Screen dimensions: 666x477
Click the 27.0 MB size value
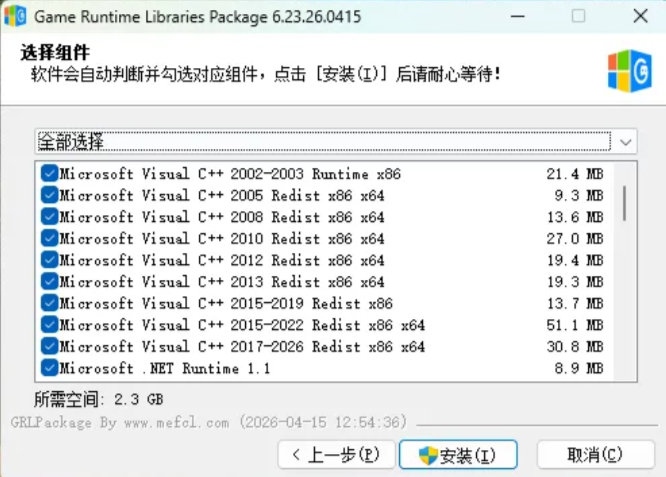point(575,239)
